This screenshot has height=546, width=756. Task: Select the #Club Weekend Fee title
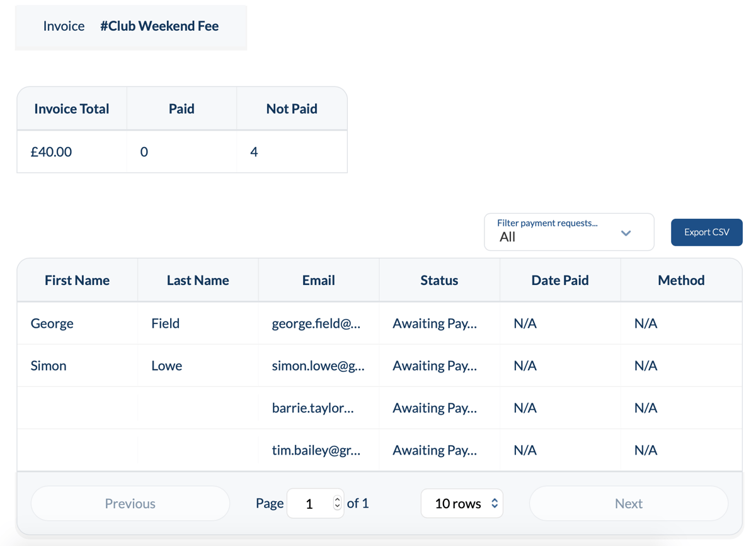pos(159,26)
